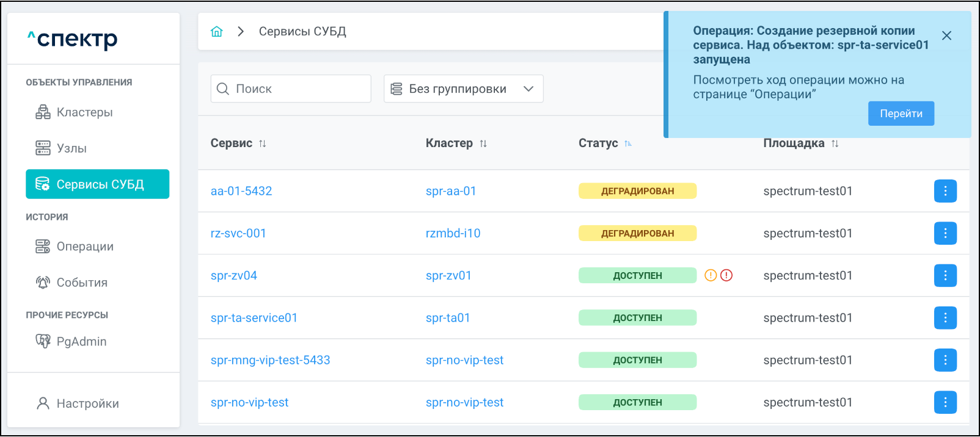
Task: Click the home icon in breadcrumb
Action: 217,32
